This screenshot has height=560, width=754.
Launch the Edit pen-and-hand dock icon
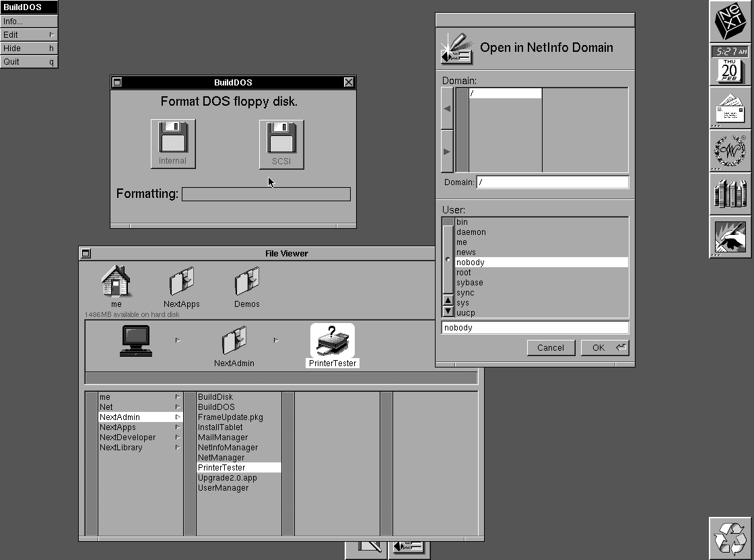(x=730, y=236)
